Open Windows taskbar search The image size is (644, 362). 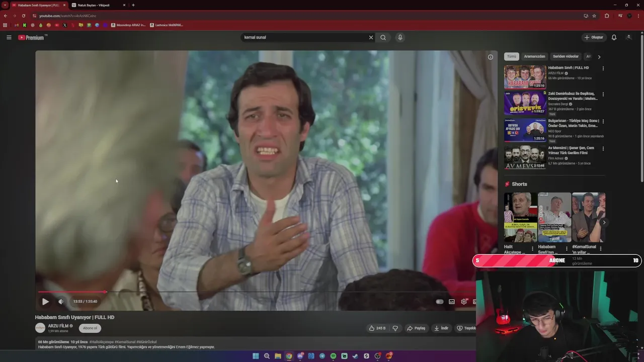(267, 356)
